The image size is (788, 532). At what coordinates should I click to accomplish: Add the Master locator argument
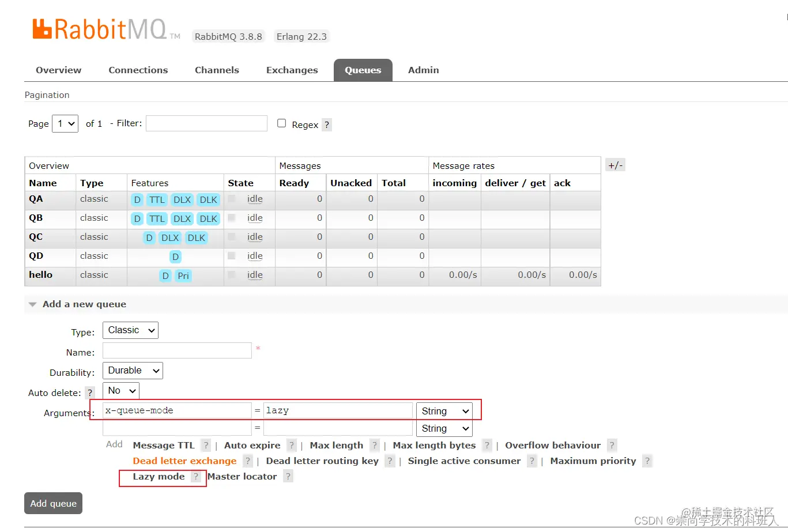click(x=242, y=476)
